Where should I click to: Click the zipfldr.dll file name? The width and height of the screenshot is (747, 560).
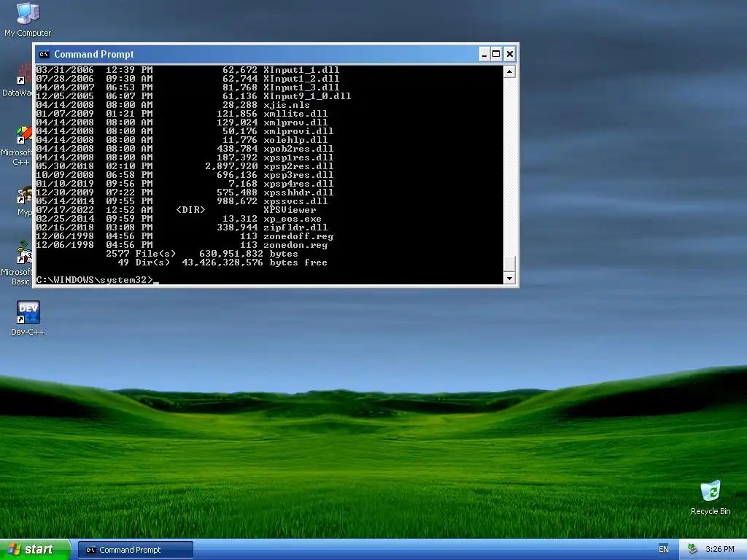(295, 227)
